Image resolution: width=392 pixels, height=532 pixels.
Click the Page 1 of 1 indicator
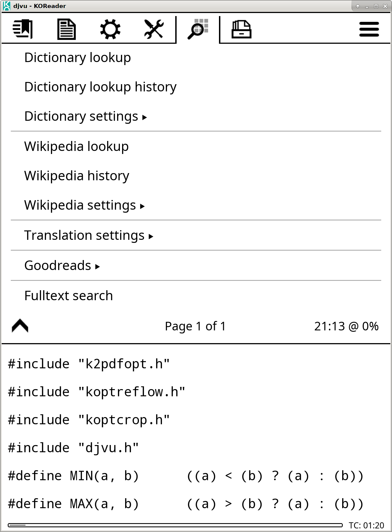point(195,326)
